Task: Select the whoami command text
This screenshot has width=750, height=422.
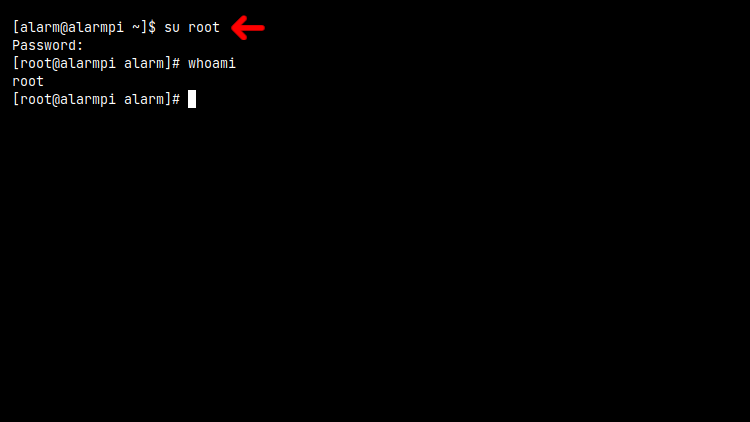Action: (x=212, y=63)
